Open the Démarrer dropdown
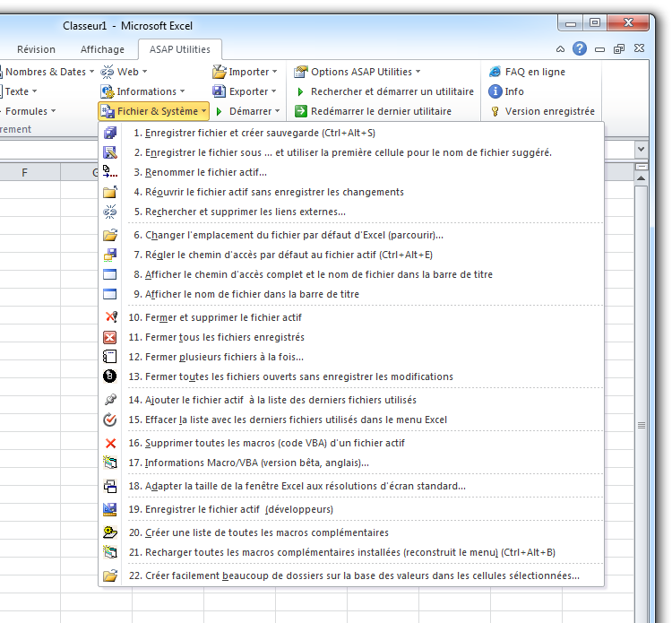This screenshot has width=672, height=623. point(247,111)
